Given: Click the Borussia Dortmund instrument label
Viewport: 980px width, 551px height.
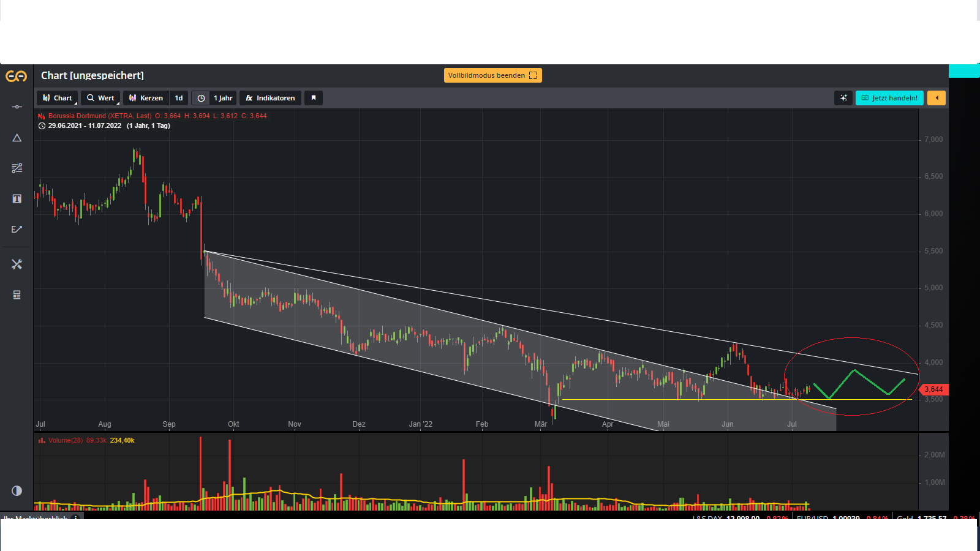Looking at the screenshot, I should 100,116.
